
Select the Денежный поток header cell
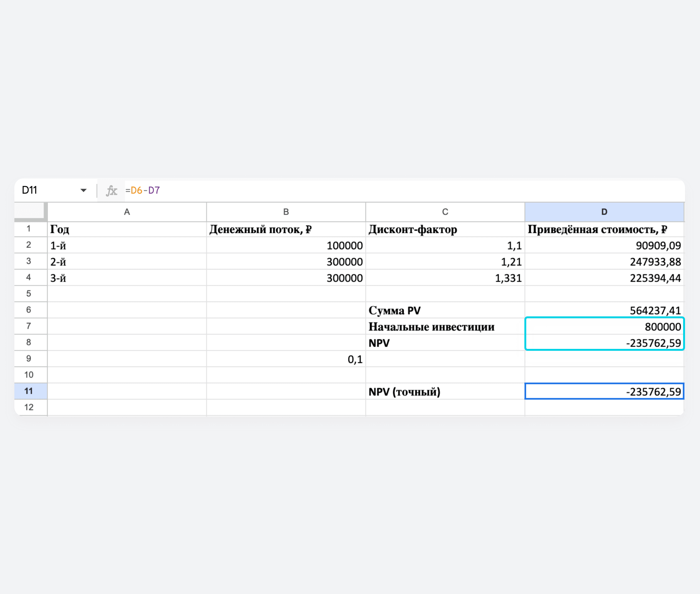(286, 229)
